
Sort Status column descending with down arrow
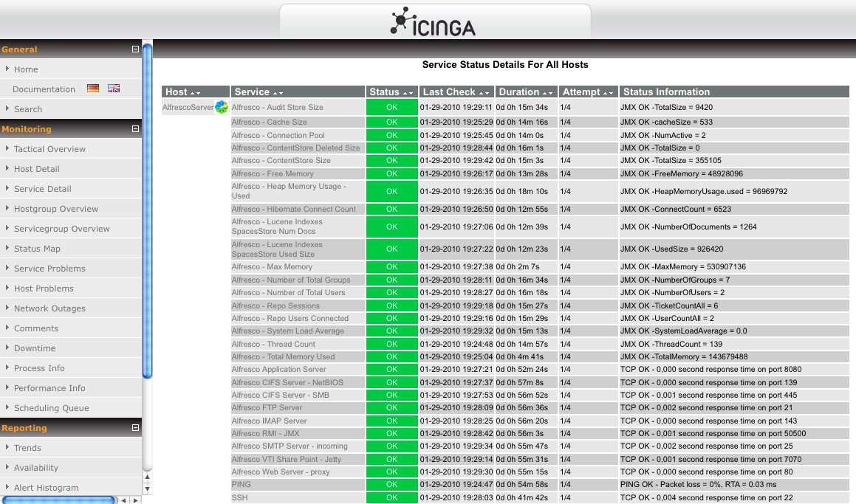coord(411,93)
